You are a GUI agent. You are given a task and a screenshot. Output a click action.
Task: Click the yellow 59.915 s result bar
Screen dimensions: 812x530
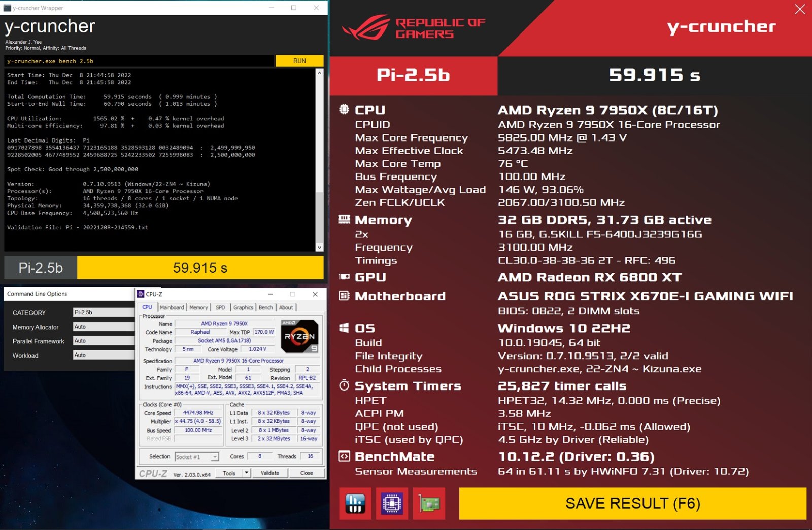pyautogui.click(x=200, y=268)
